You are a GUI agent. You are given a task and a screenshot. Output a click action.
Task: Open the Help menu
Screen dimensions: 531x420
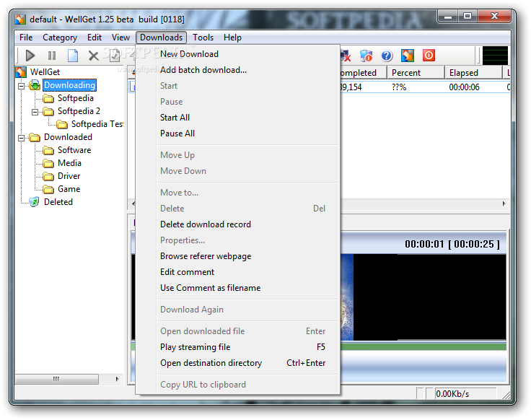coord(232,38)
